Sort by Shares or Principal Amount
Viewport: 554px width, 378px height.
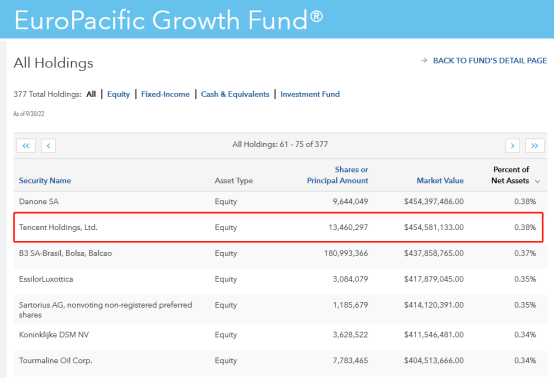click(337, 175)
